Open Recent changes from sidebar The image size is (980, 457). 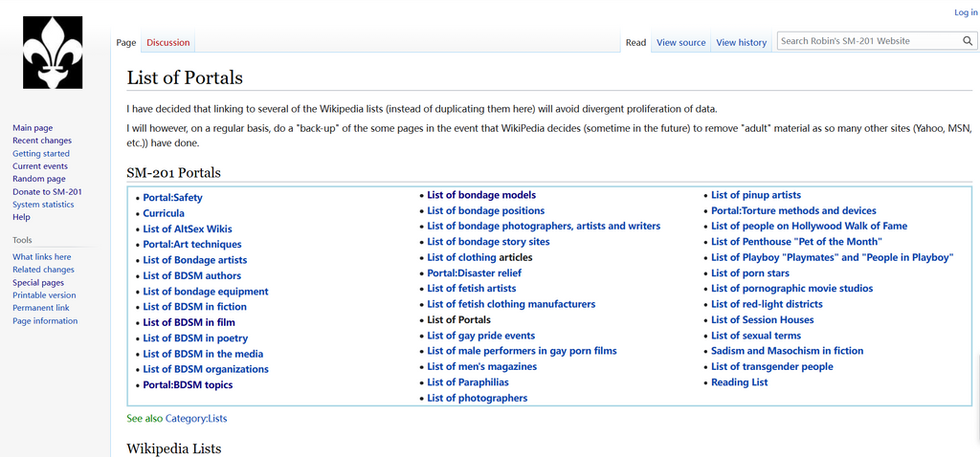[x=42, y=141]
